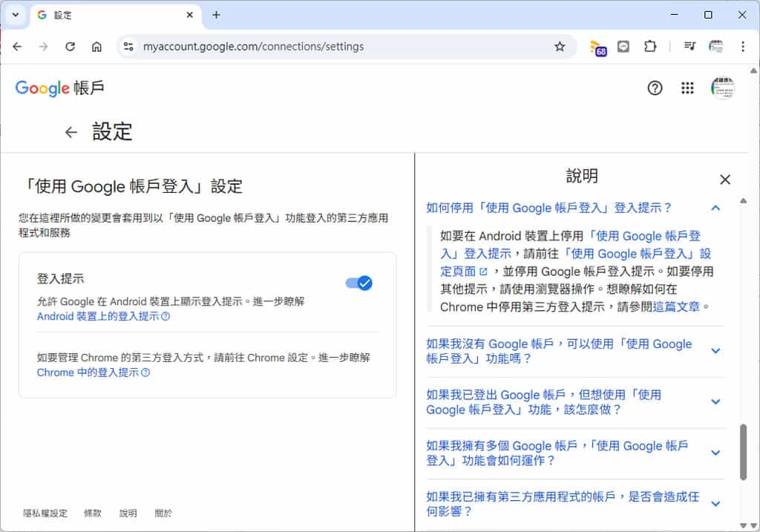Collapse the 如何停用「使用 Google 帳戶登入」 question
The width and height of the screenshot is (760, 532).
point(715,208)
